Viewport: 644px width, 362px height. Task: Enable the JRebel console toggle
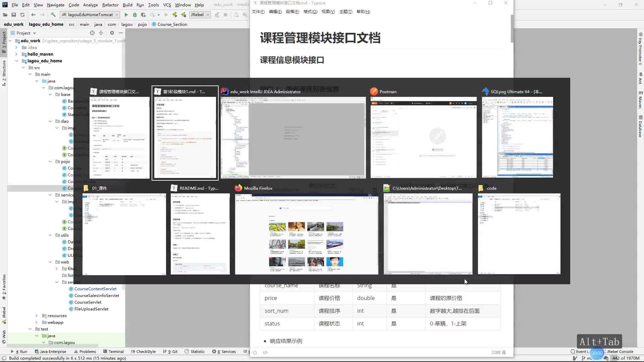click(x=620, y=351)
